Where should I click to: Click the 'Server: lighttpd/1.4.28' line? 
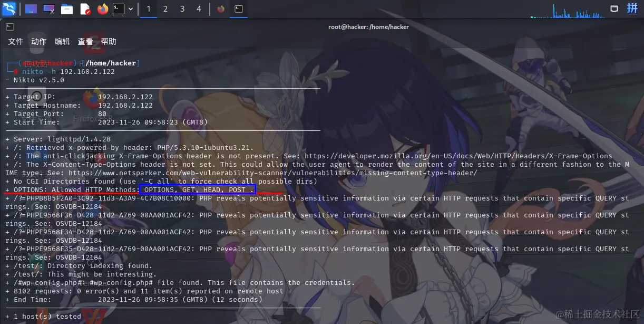(x=58, y=139)
